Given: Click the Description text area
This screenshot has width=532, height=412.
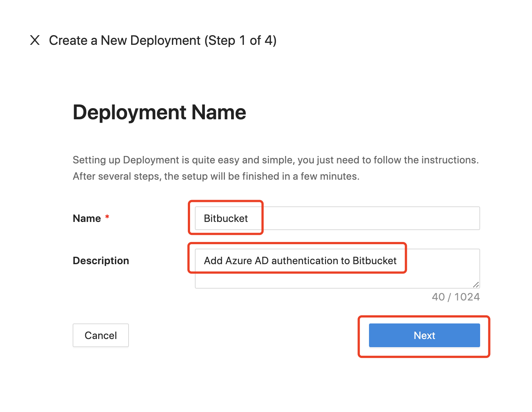Looking at the screenshot, I should click(x=337, y=269).
